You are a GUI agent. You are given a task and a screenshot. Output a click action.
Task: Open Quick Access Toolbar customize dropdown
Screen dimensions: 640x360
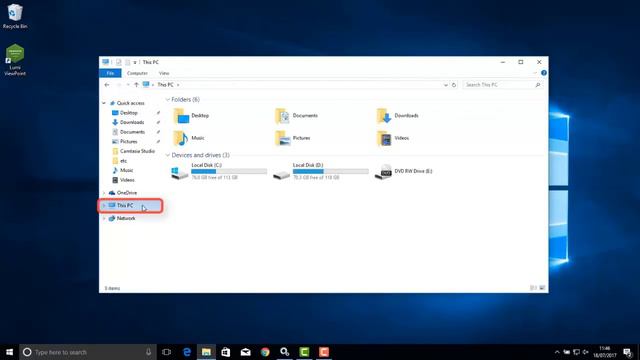135,62
